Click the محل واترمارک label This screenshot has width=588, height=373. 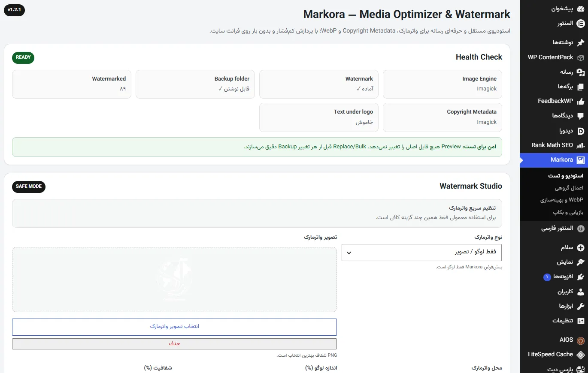click(x=487, y=368)
